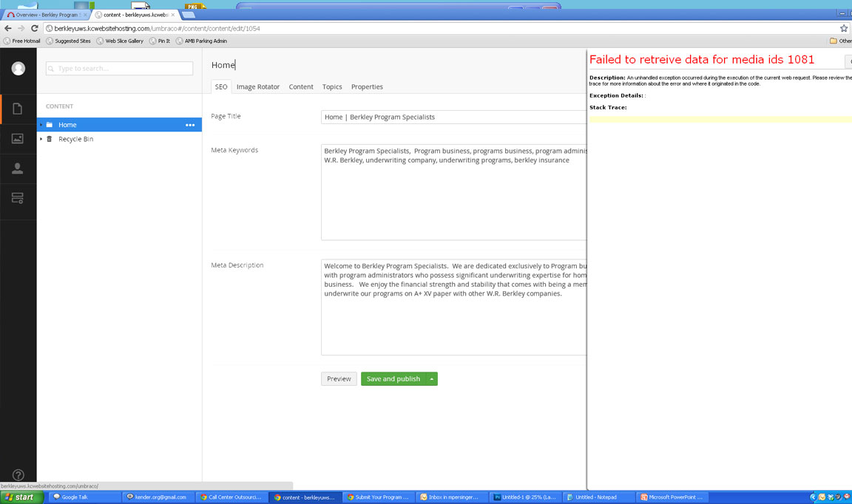Open the Pin It bookmark
The width and height of the screenshot is (852, 504).
coord(160,41)
